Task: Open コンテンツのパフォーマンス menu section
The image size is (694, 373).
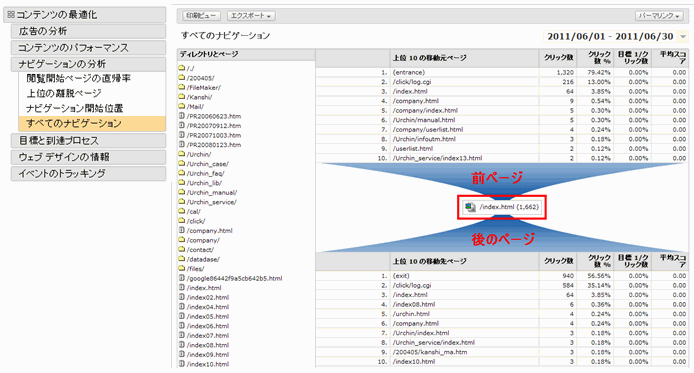Action: click(x=88, y=47)
